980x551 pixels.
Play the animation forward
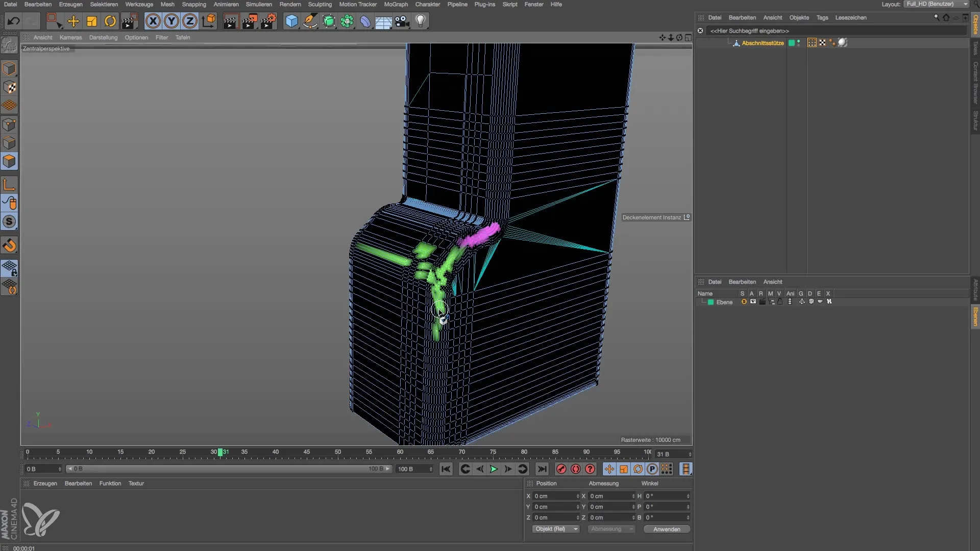(x=494, y=469)
